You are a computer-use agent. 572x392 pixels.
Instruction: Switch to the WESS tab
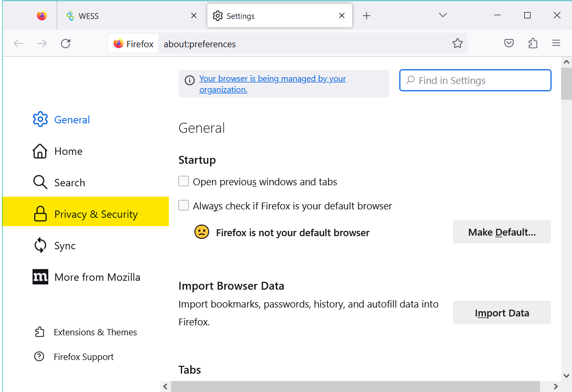click(132, 16)
